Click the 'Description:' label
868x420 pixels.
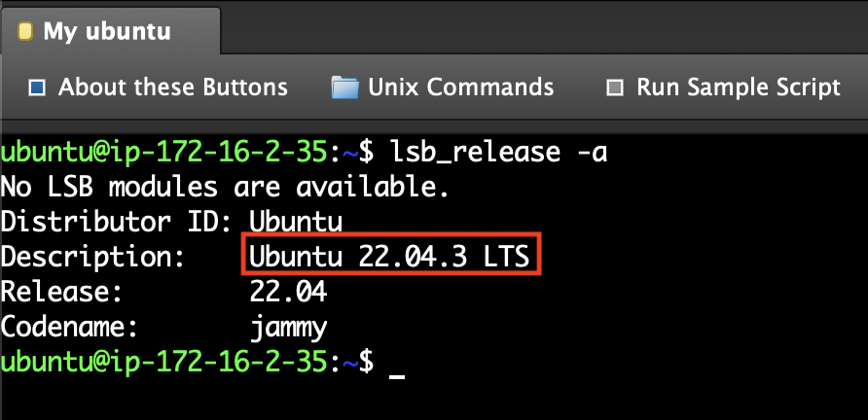(92, 258)
